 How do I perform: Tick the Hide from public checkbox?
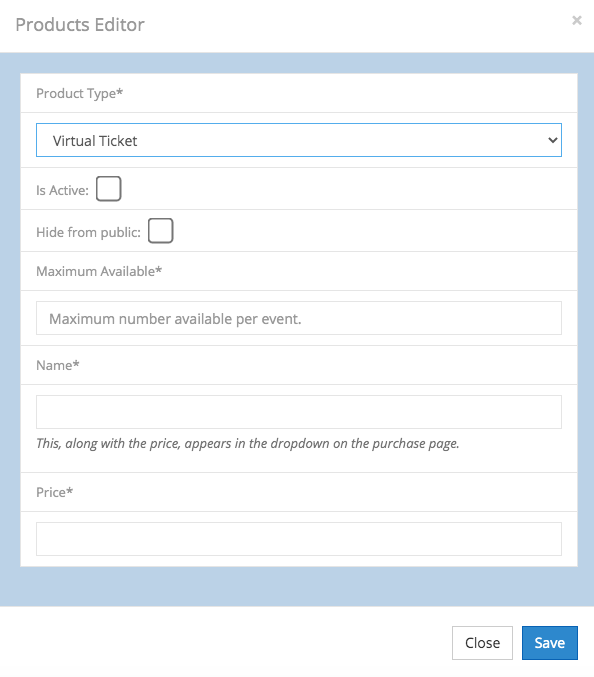point(161,231)
